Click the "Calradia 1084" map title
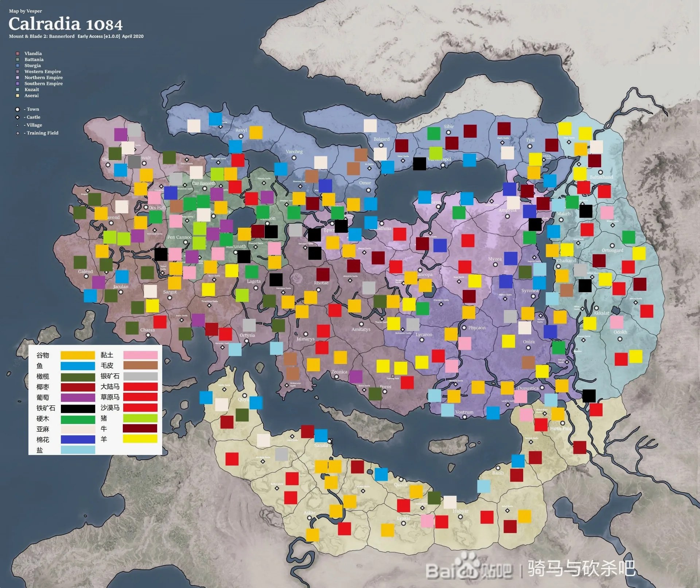The height and width of the screenshot is (588, 700). tap(66, 24)
